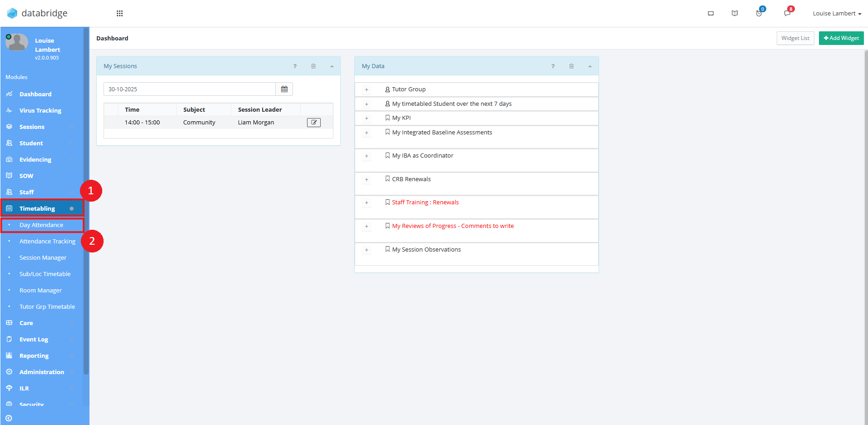The width and height of the screenshot is (868, 425).
Task: Click the sidebar vertical scrollbar
Action: tap(86, 202)
